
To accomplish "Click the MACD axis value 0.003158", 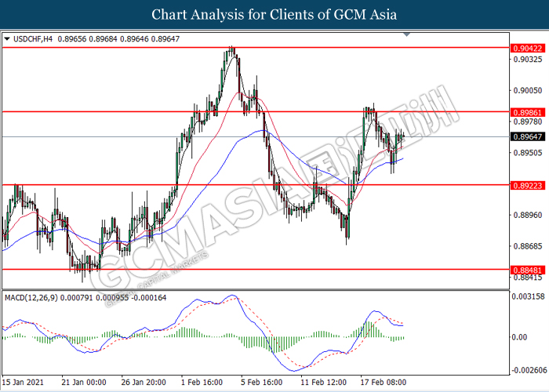I will (x=529, y=296).
